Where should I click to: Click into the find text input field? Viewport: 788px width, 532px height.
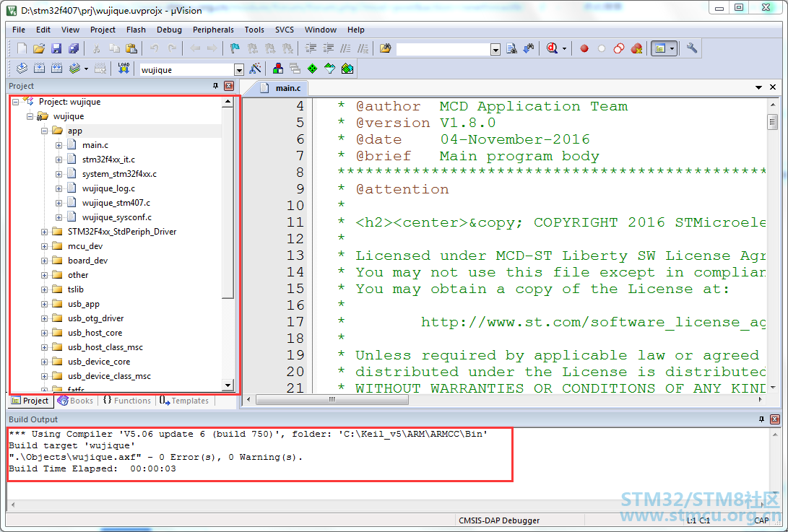[x=443, y=49]
